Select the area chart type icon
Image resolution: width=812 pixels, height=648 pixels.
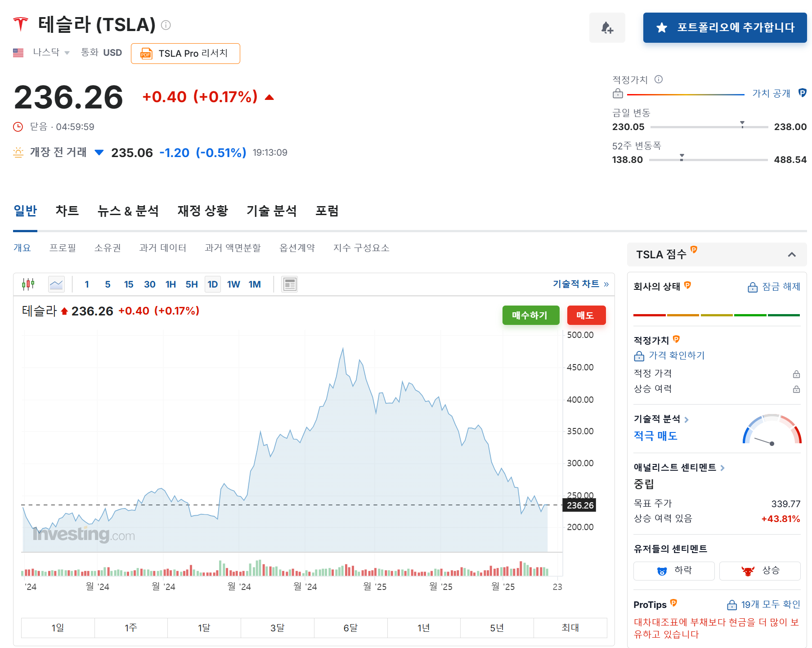[56, 284]
